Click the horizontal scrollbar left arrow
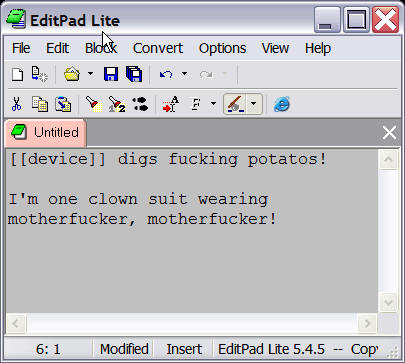This screenshot has height=363, width=405. click(x=16, y=323)
